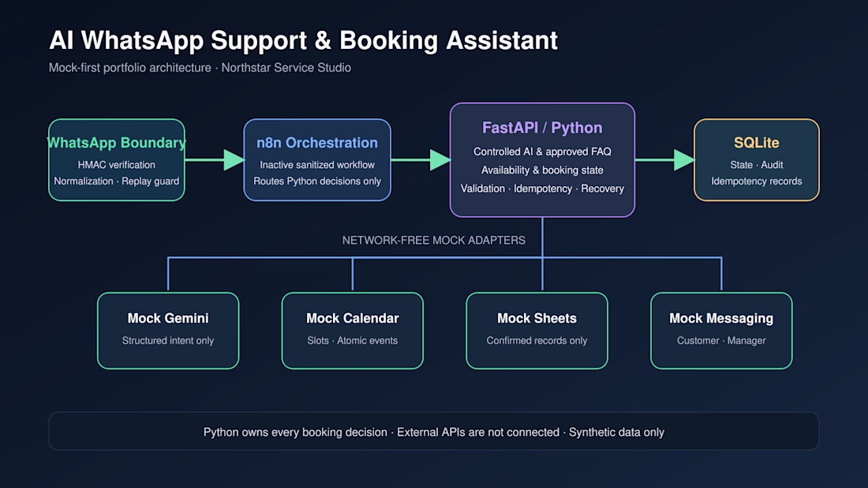
Task: Click the "Customer · Manager" line
Action: click(721, 341)
